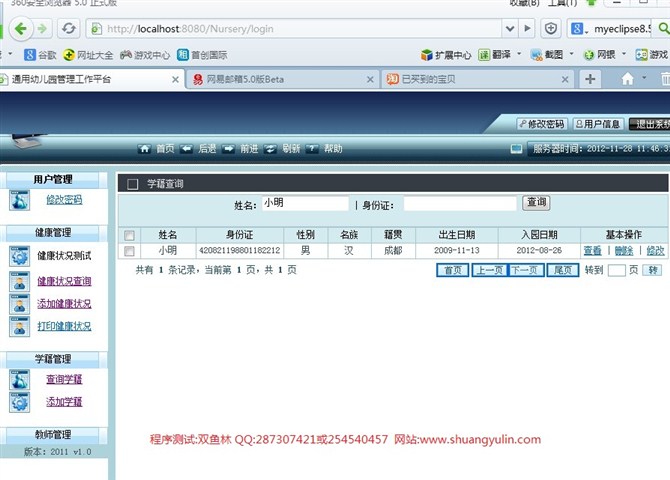Check the checkbox for row 小明

(x=129, y=251)
